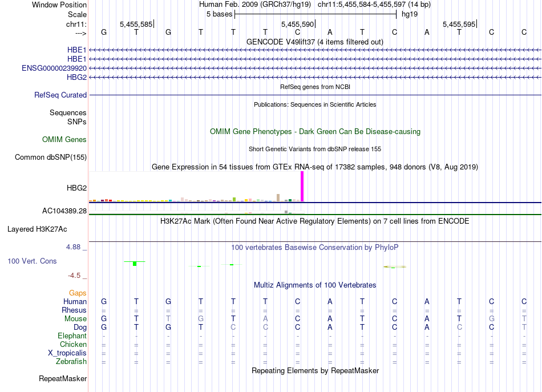The image size is (542, 392).
Task: Click Publications: Sequences in Scientific Articles title
Action: point(315,104)
